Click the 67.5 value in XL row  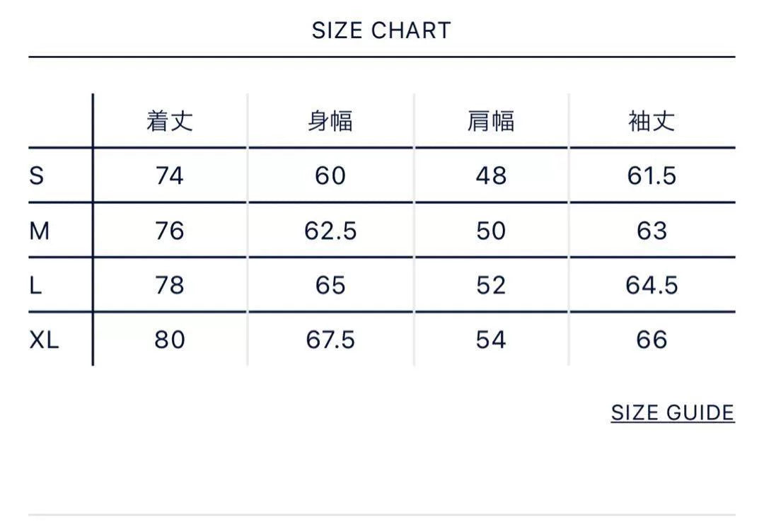(x=330, y=340)
